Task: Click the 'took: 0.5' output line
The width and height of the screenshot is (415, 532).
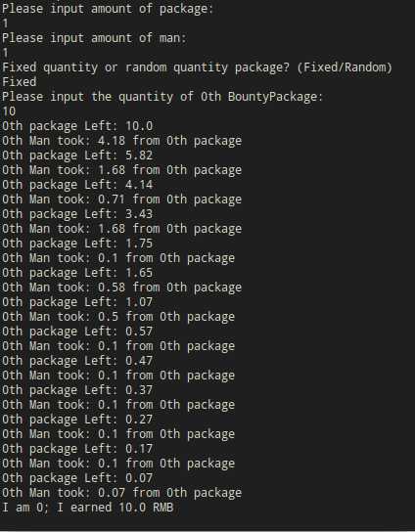Action: pos(118,317)
